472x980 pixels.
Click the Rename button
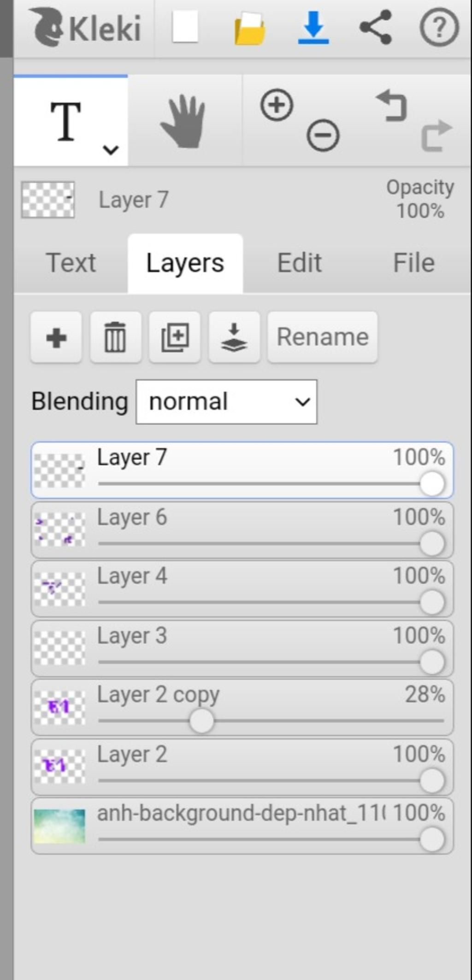tap(322, 337)
